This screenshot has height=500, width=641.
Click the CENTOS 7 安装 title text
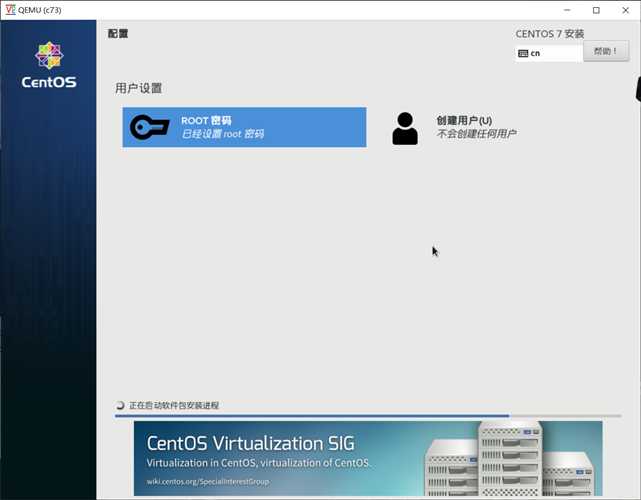(x=549, y=34)
